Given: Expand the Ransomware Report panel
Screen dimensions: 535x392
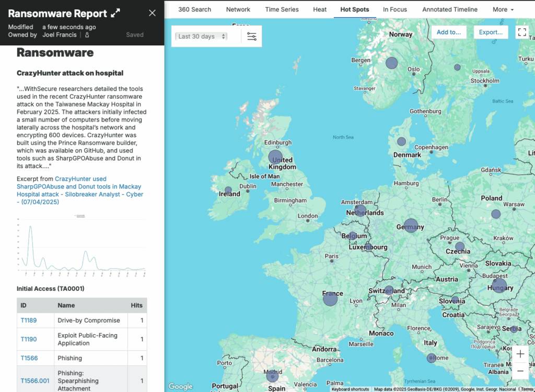Looking at the screenshot, I should coord(115,13).
